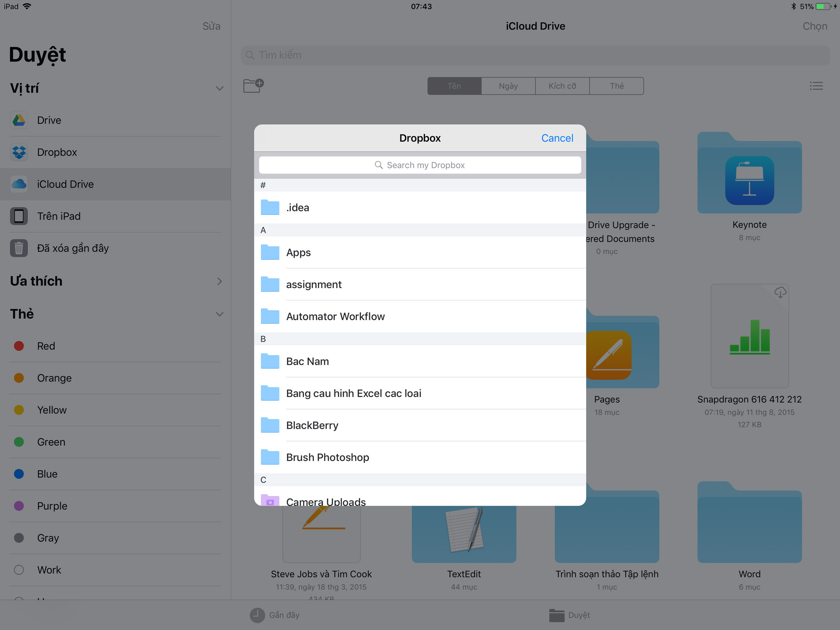Screen dimensions: 840x630
Task: Open the Apps folder in Dropbox
Action: tap(420, 252)
